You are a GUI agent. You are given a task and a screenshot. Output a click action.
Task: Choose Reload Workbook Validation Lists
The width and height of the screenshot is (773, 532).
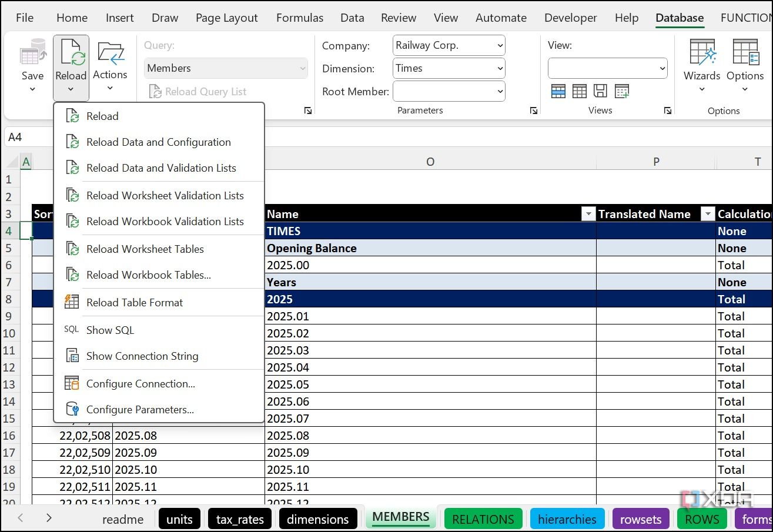pos(159,221)
